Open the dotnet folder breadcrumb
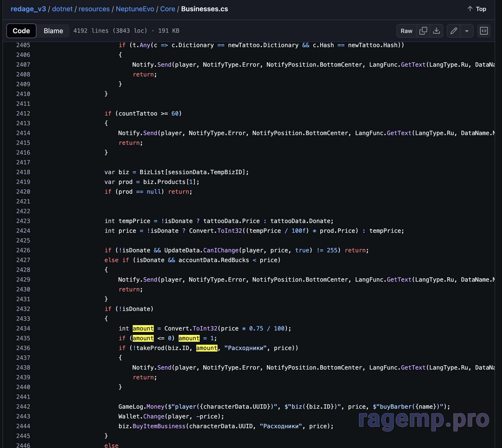This screenshot has height=448, width=502. 62,9
